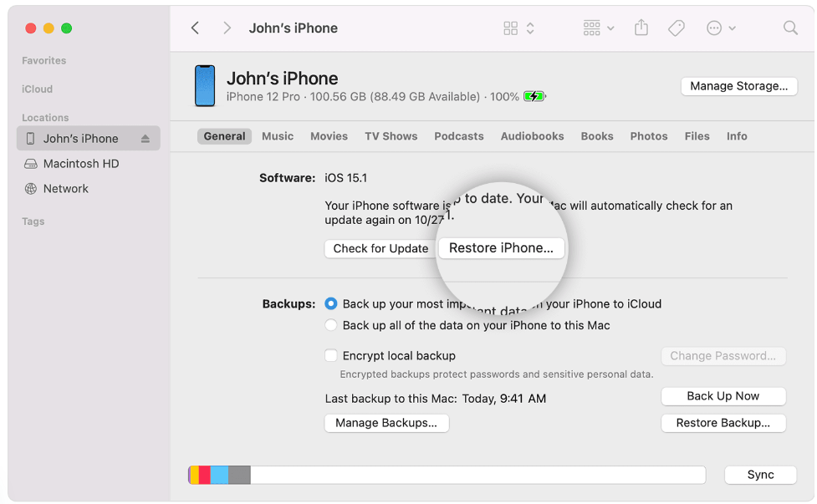
Task: Click the iOS 15.1 software version text
Action: [346, 178]
